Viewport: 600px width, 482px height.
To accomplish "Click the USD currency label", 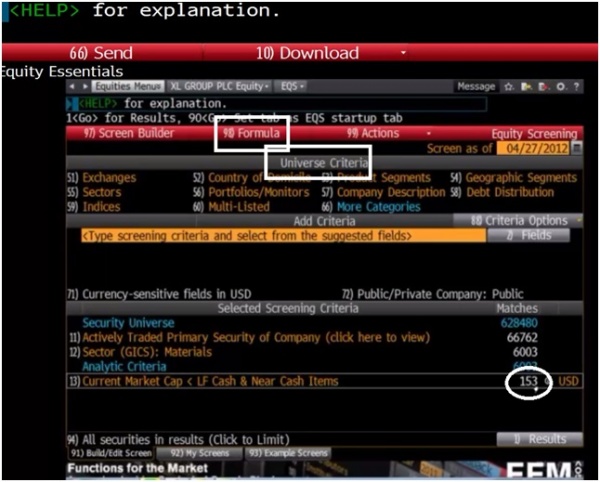I will (x=568, y=381).
